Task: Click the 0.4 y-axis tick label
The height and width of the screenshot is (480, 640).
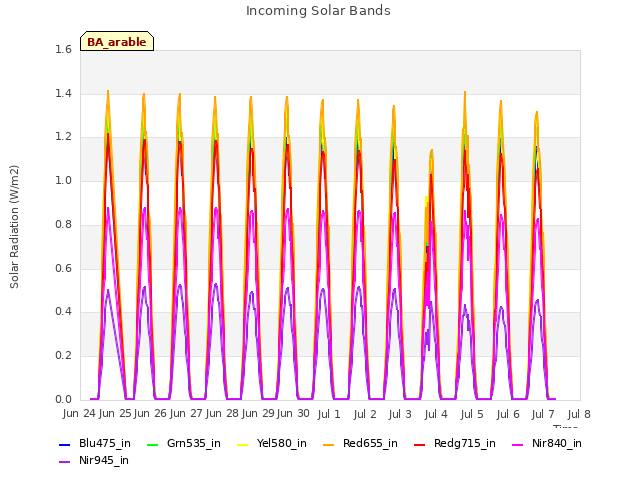Action: click(x=63, y=311)
